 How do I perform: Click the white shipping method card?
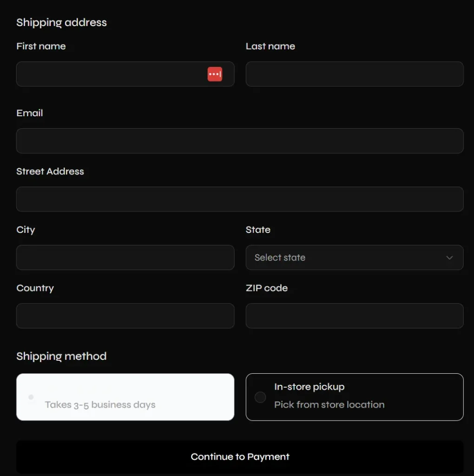pos(125,397)
